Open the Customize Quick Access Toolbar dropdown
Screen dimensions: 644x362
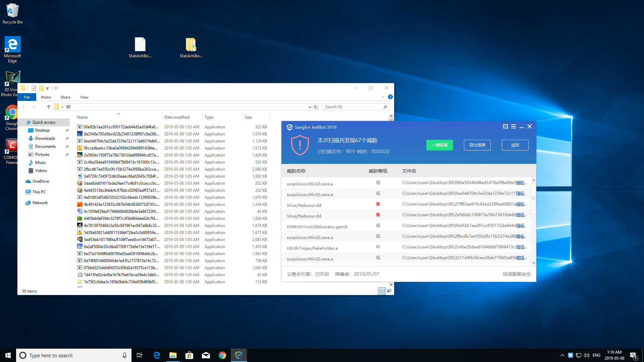tap(47, 88)
